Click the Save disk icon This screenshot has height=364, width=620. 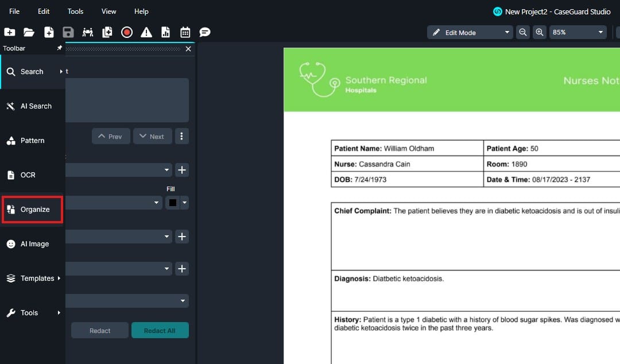[x=68, y=32]
